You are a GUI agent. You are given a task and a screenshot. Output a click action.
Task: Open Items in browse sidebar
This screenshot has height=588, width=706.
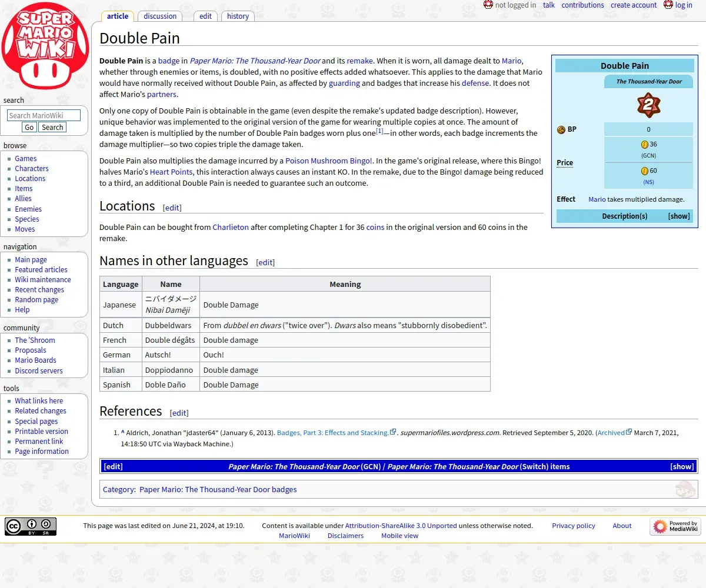pos(24,188)
